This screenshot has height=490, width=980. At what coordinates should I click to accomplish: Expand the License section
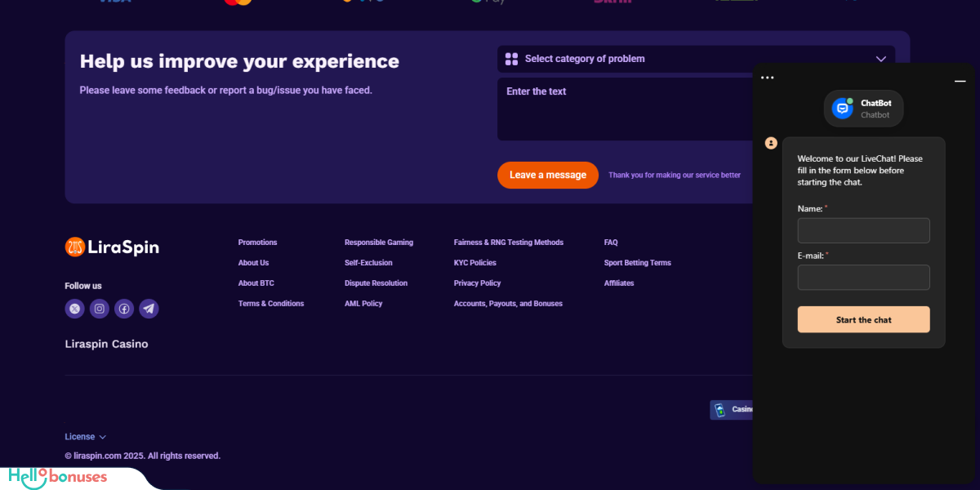(x=86, y=437)
